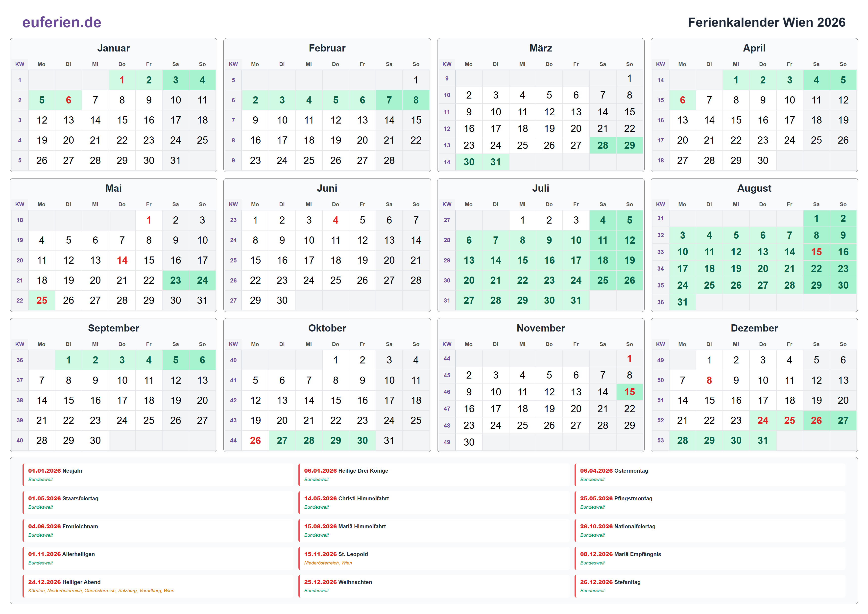The image size is (868, 614).
Task: Select the Oktober month heading
Action: tap(327, 328)
